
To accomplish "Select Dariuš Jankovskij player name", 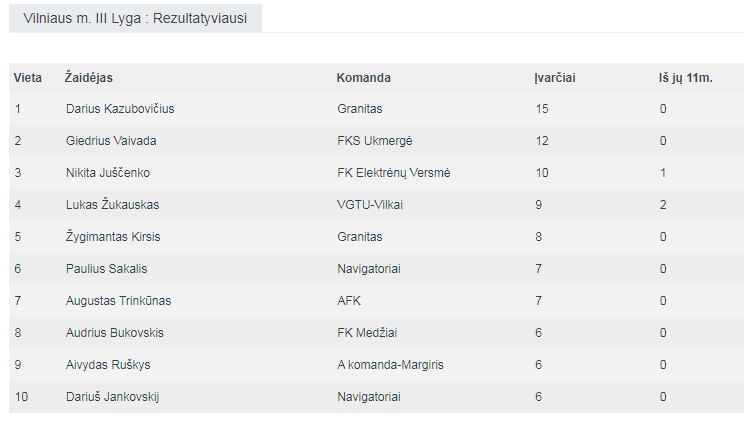I will (112, 397).
